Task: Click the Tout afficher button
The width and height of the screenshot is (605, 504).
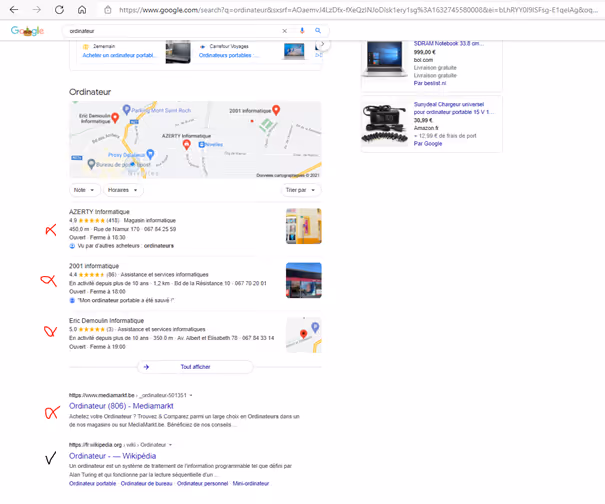Action: [195, 367]
